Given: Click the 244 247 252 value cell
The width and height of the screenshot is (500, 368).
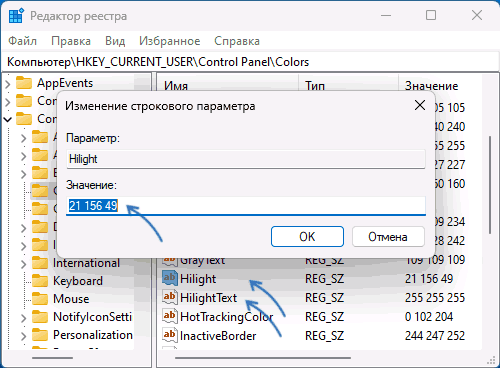Looking at the screenshot, I should pos(435,336).
